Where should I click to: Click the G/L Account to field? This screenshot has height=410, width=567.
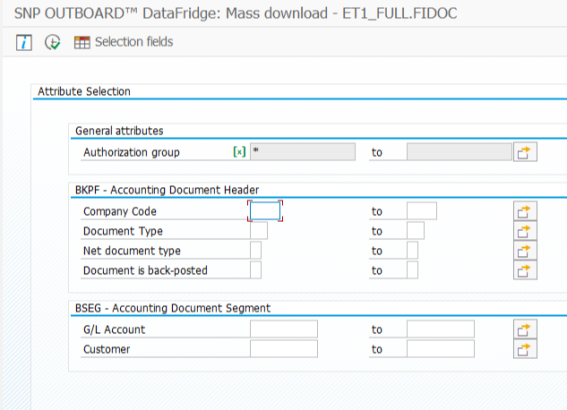click(440, 329)
